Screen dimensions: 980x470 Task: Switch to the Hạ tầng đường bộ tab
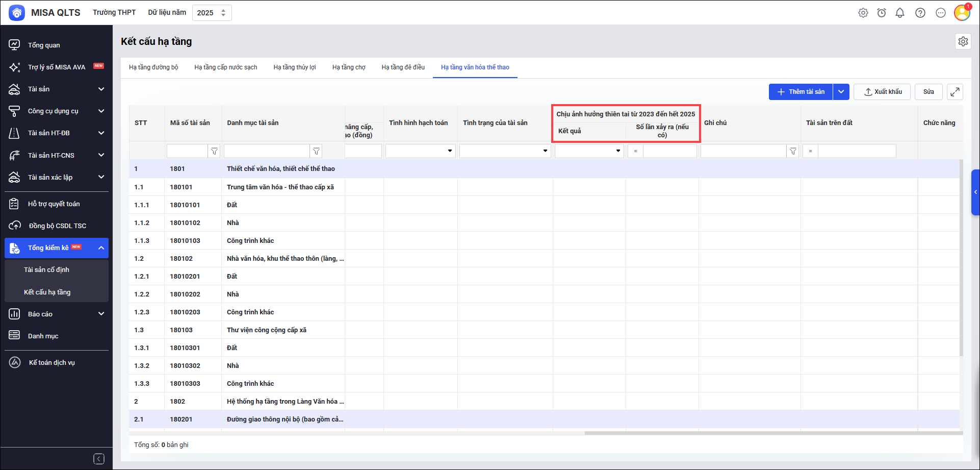point(153,67)
